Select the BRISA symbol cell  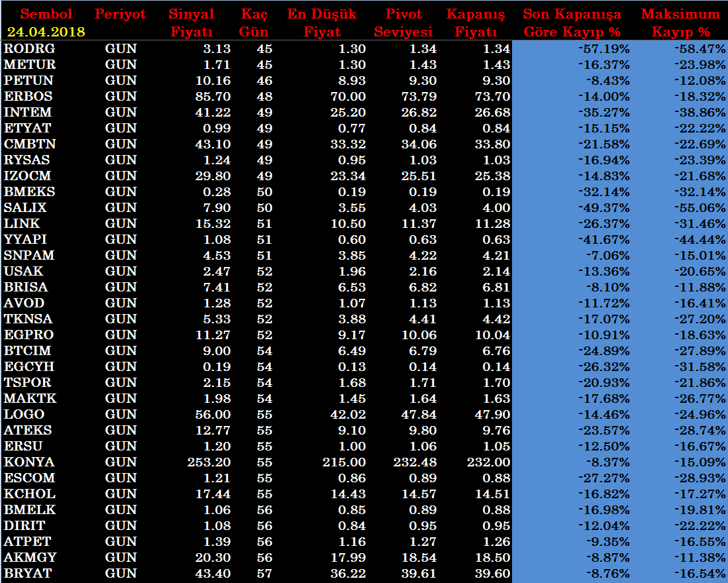tap(26, 287)
